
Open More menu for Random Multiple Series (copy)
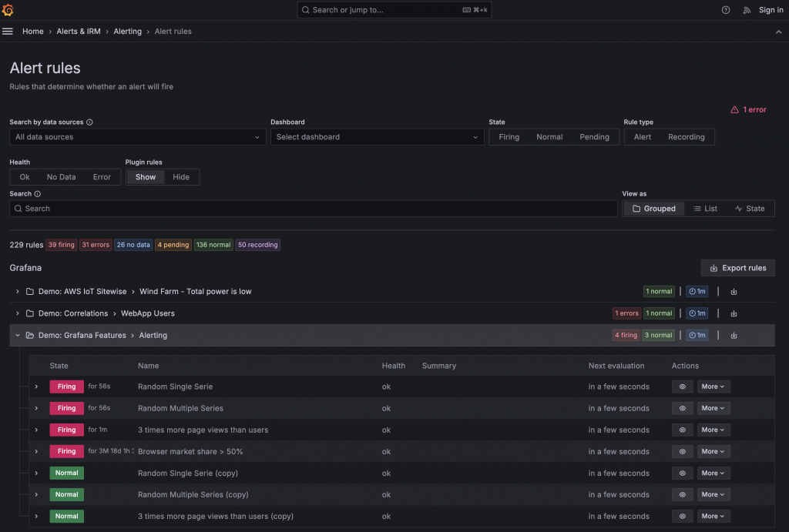click(x=713, y=495)
